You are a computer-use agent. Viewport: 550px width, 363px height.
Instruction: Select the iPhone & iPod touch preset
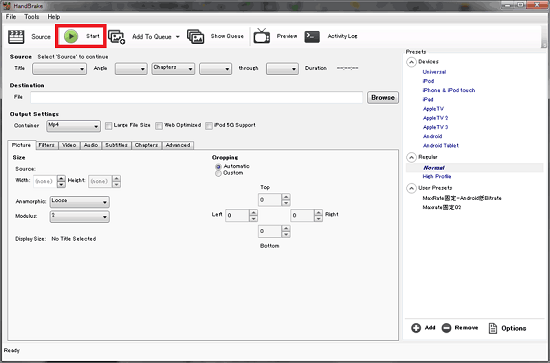point(449,90)
